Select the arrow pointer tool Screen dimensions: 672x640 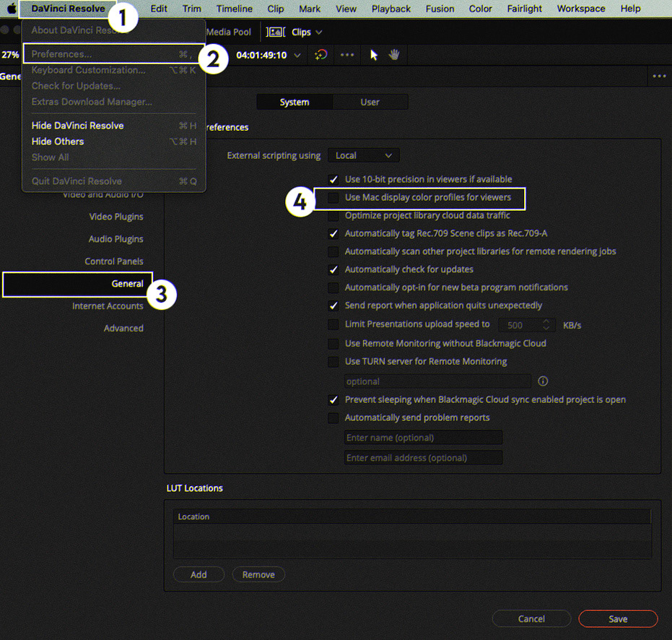point(374,55)
